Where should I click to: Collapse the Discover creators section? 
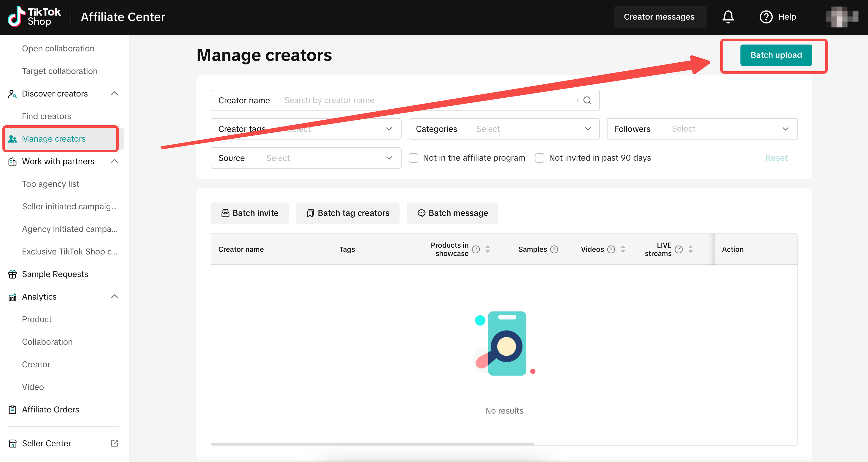tap(114, 94)
